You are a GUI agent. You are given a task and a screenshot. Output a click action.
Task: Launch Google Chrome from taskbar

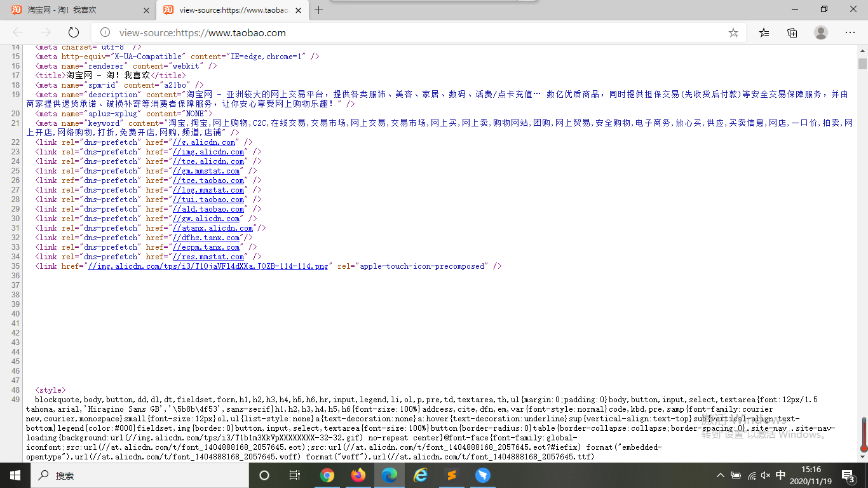tap(327, 475)
